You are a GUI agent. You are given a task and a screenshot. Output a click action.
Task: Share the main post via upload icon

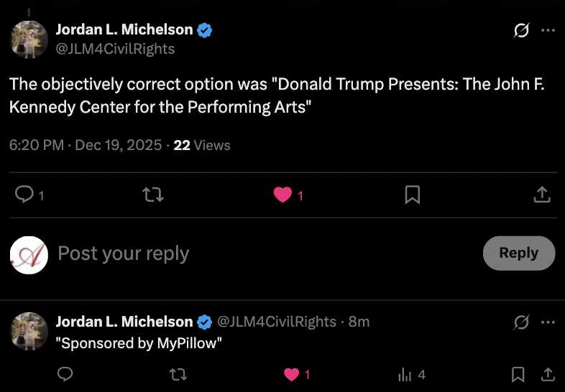[542, 195]
